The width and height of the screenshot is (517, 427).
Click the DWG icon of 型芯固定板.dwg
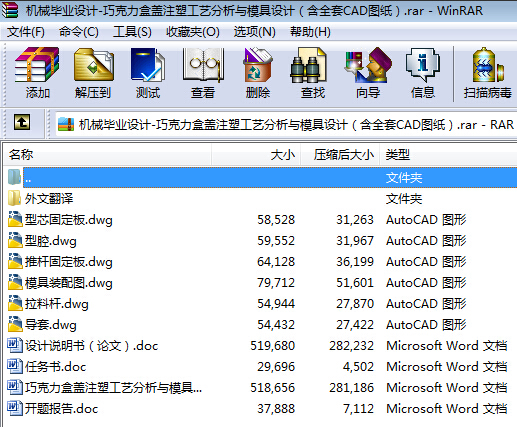15,219
